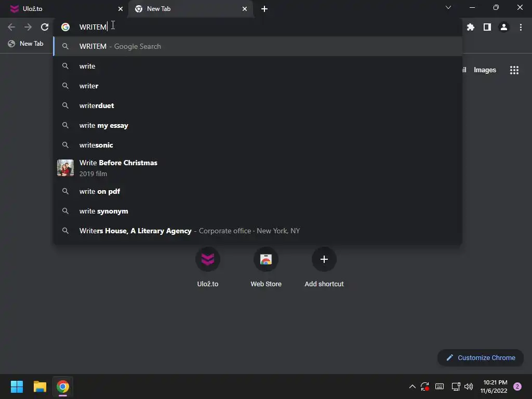Viewport: 532px width, 399px height.
Task: Show hidden system tray icons
Action: coord(412,387)
